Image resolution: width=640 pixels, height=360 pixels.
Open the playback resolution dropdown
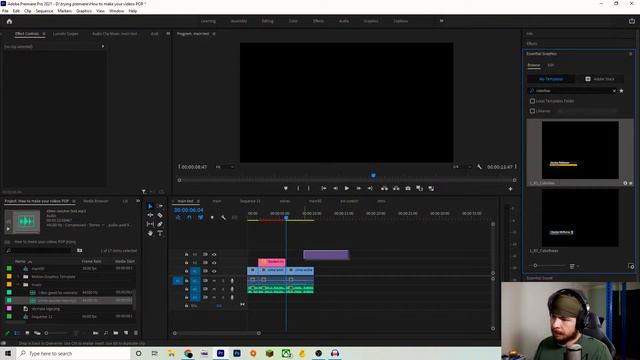point(462,167)
